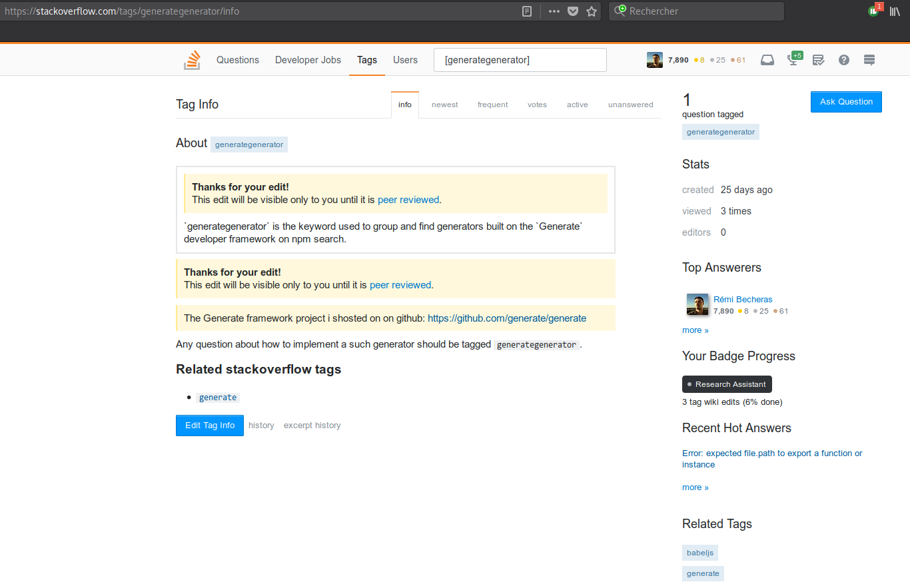Image resolution: width=910 pixels, height=588 pixels.
Task: Click the [generategenerator] site search box
Action: (520, 60)
